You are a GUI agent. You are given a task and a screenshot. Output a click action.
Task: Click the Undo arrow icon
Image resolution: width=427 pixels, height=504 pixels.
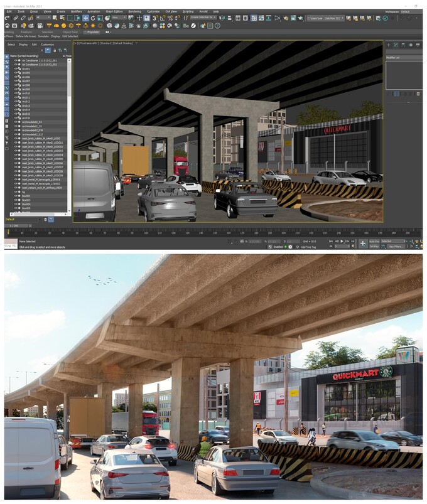[x=7, y=18]
